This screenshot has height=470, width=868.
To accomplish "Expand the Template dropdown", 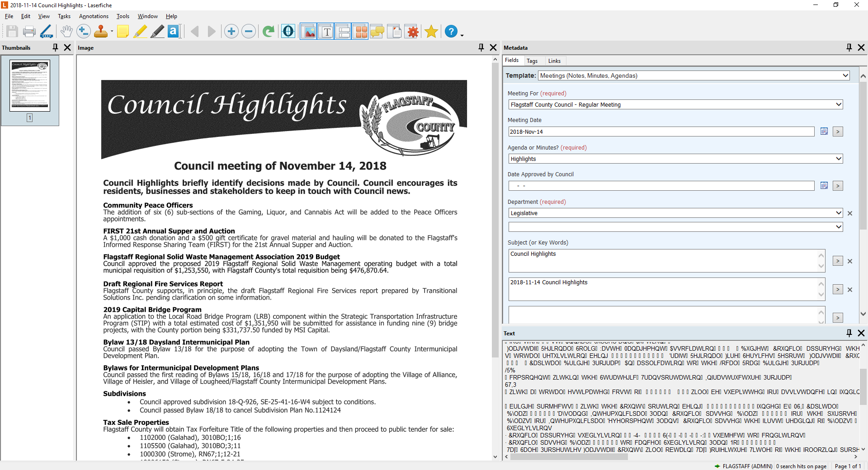I will point(845,75).
